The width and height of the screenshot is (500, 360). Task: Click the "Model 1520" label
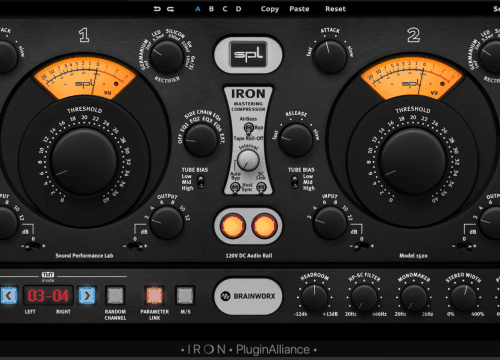[413, 256]
